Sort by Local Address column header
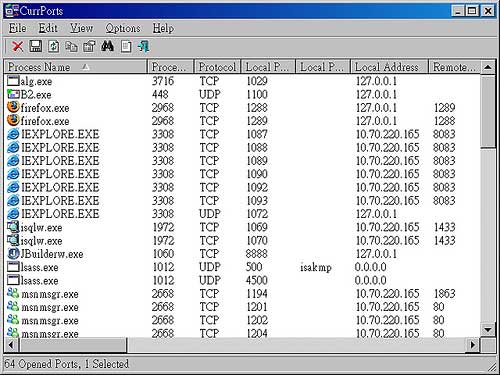 coord(389,67)
